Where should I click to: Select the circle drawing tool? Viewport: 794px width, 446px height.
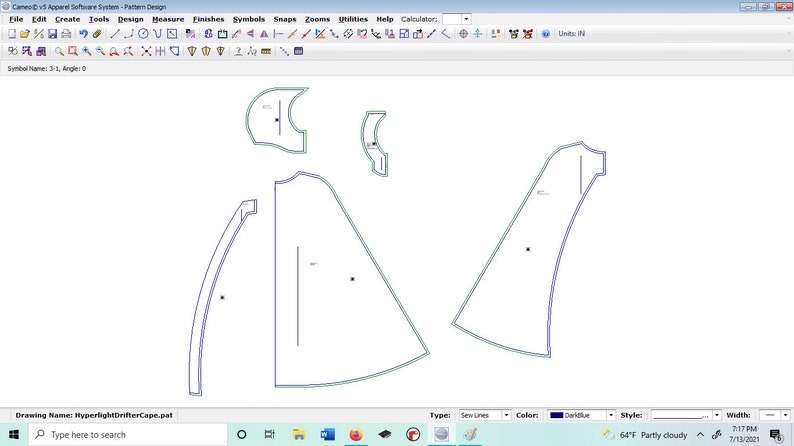coord(143,34)
